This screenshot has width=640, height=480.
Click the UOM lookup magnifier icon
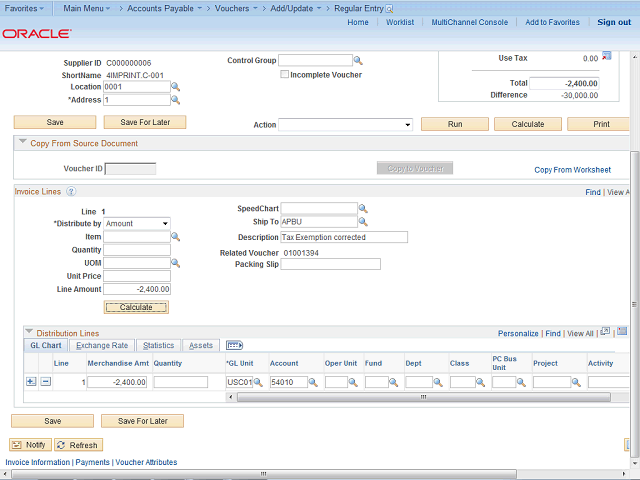175,263
